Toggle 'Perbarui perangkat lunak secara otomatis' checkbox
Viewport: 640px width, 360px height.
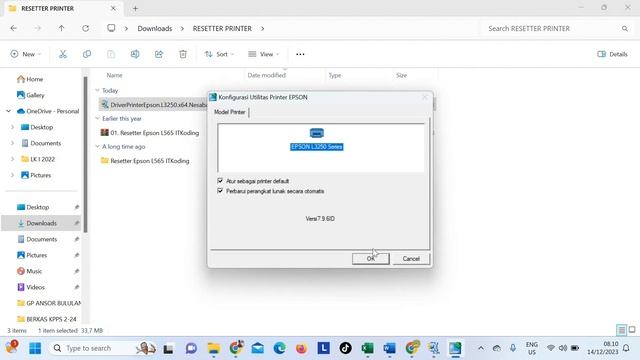coord(220,191)
